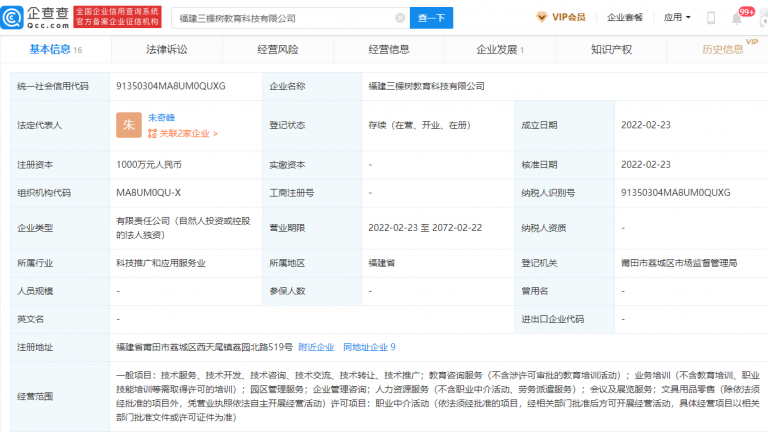Select credit code 91350304MA8UM0QUXG next to 统一社会信用代码

[x=171, y=86]
